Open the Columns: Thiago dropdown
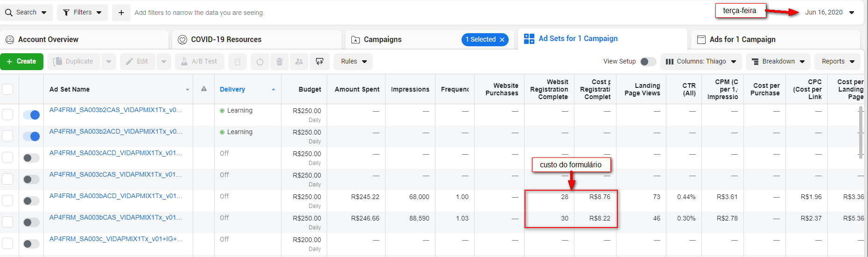The height and width of the screenshot is (257, 868). pos(701,62)
